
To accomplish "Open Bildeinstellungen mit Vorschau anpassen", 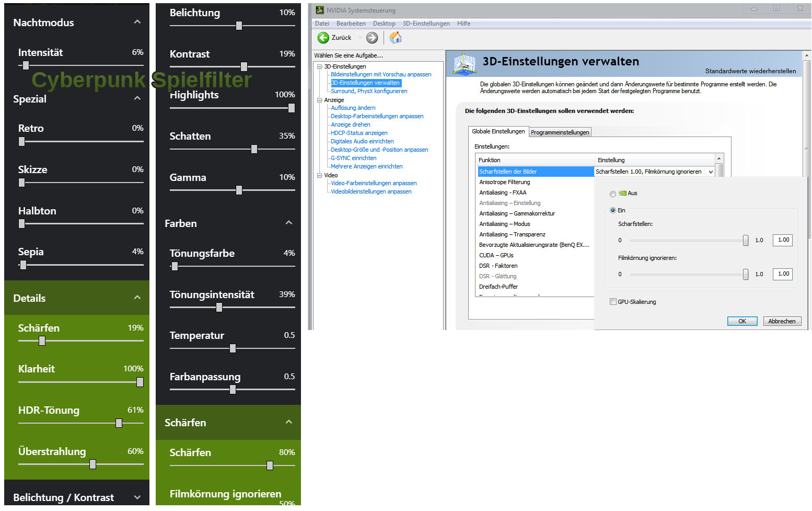I will (x=381, y=74).
